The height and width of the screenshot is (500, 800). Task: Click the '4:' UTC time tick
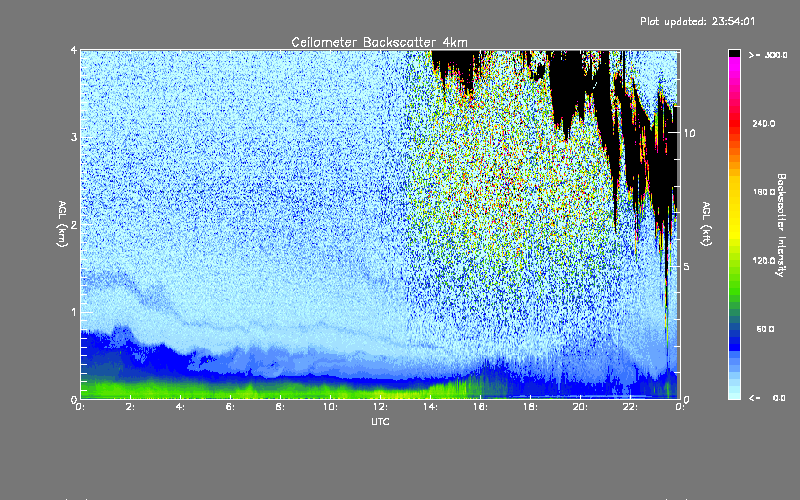[x=180, y=407]
